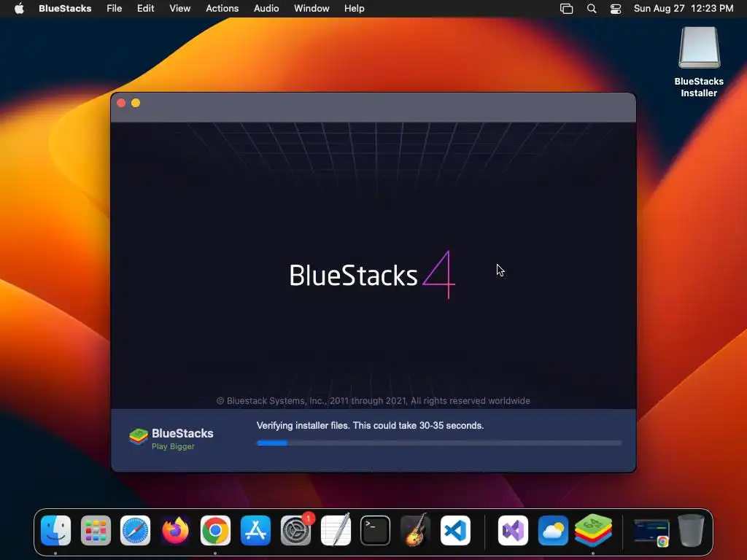
Task: Click the BlueStacks icon in the Dock
Action: coord(593,530)
